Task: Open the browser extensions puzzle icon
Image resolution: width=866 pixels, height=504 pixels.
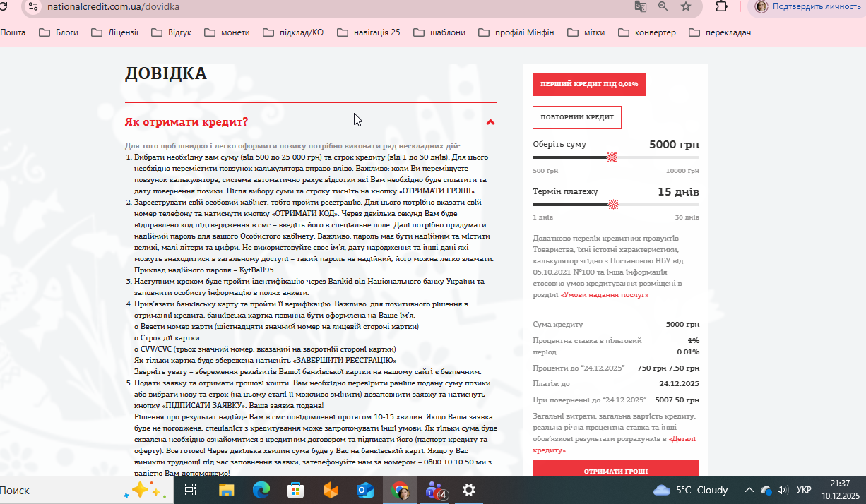Action: (x=721, y=6)
